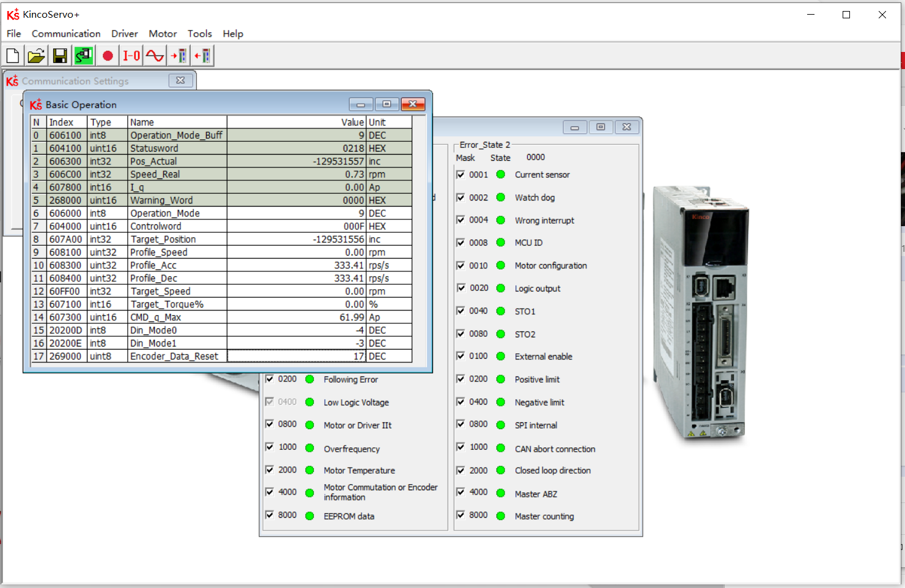Click the Operation_Mode value cell showing 9
The width and height of the screenshot is (905, 588).
pos(297,213)
